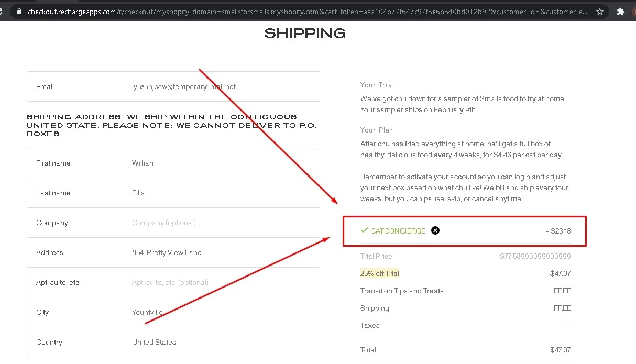The width and height of the screenshot is (636, 364).
Task: Open the browser extensions puzzle icon
Action: tap(621, 12)
